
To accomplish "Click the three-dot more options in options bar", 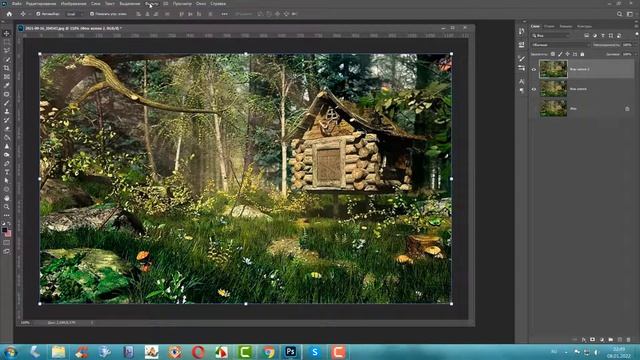I will click(x=224, y=14).
